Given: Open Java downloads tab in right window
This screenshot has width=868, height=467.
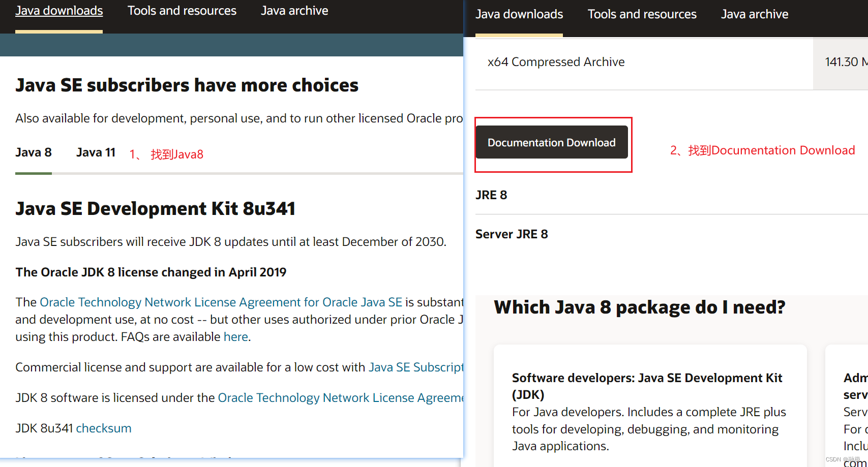Looking at the screenshot, I should tap(519, 14).
